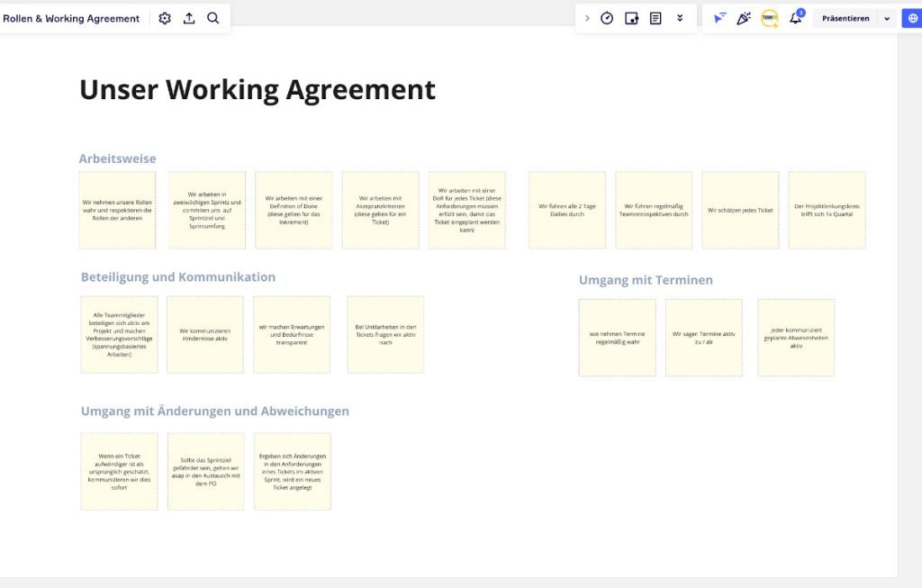Start the timer tool
This screenshot has width=922, height=588.
pyautogui.click(x=607, y=18)
